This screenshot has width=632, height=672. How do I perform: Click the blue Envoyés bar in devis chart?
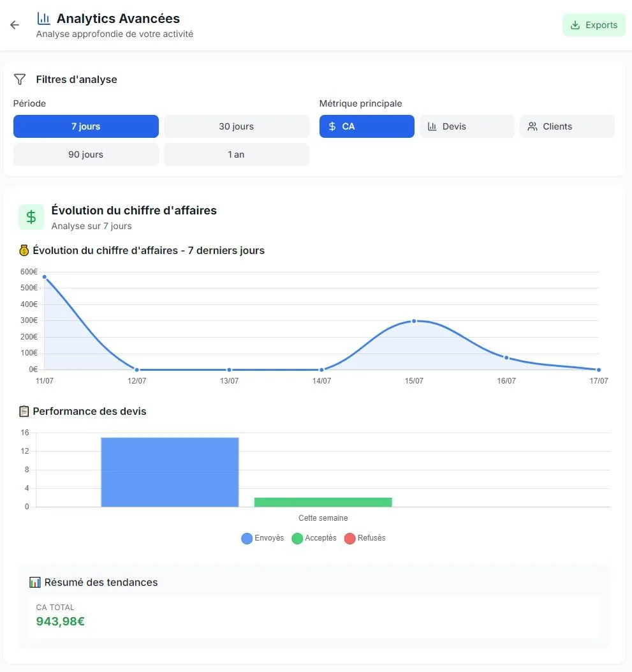[170, 472]
